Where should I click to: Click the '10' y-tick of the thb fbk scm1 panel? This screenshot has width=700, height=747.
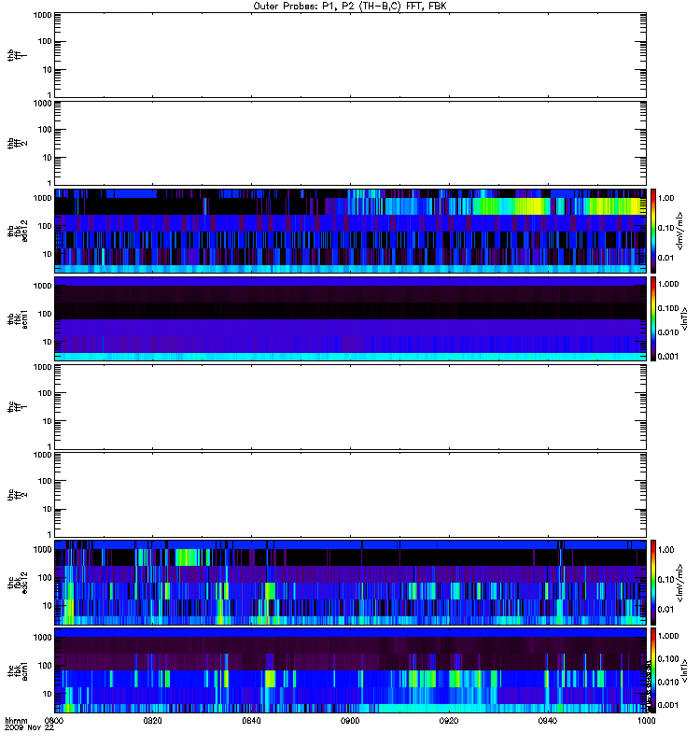(48, 342)
